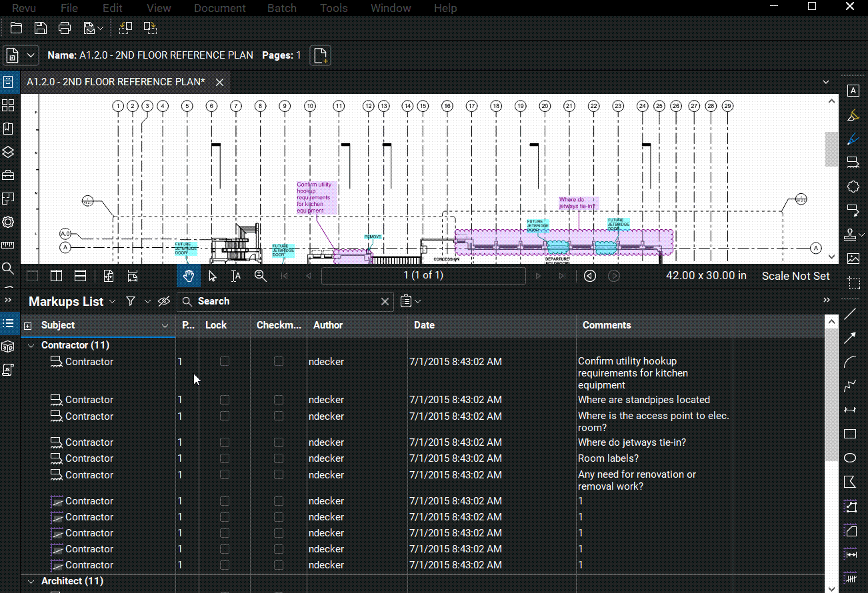Click the markups Search field
The image size is (868, 593).
(287, 301)
